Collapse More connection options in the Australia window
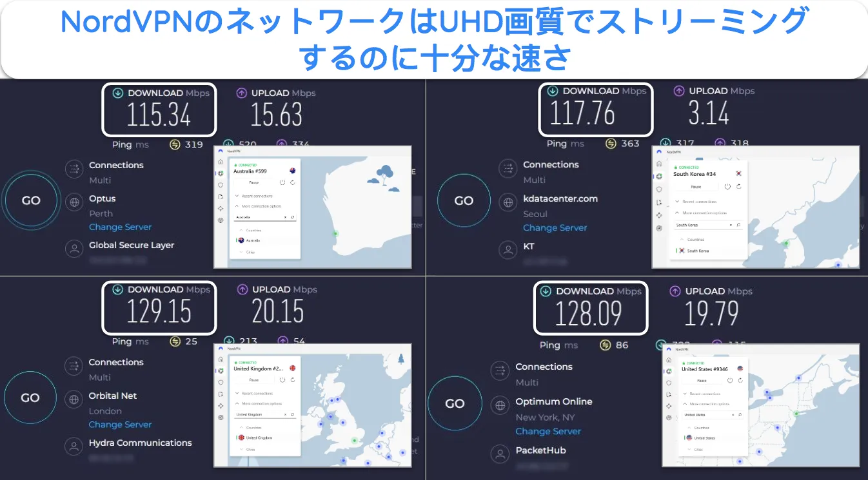The image size is (868, 480). click(258, 206)
